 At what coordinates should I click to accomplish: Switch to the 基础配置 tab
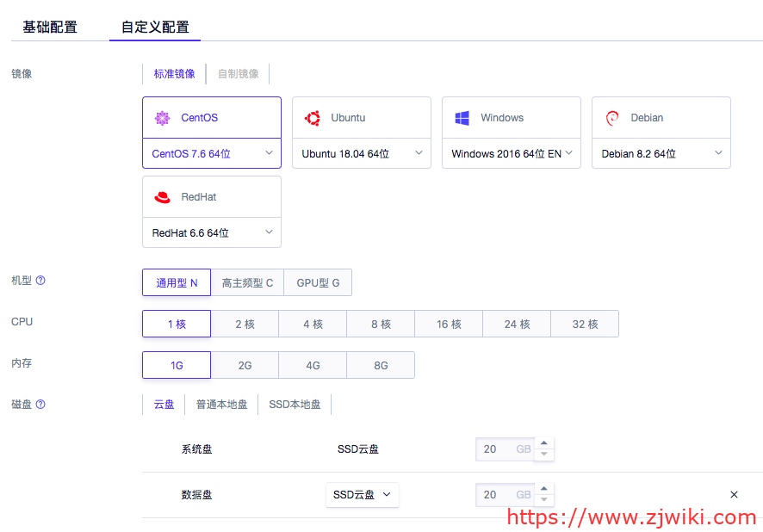tap(49, 27)
